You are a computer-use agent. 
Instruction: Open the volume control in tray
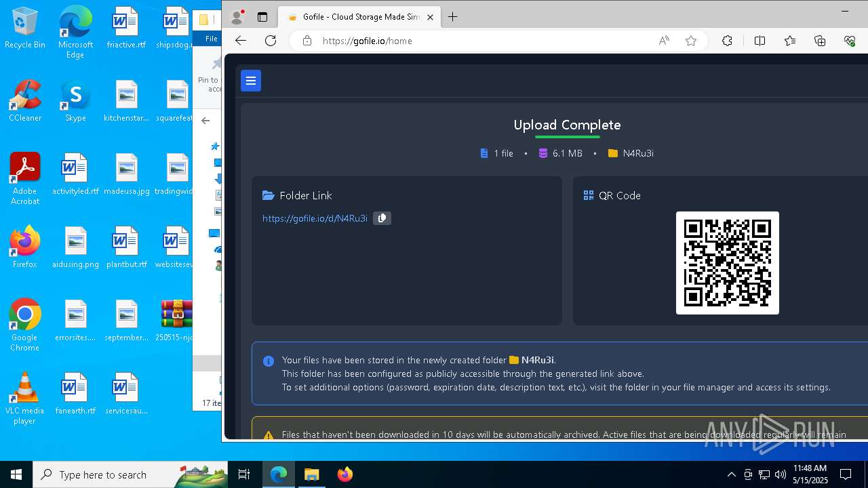pyautogui.click(x=781, y=474)
